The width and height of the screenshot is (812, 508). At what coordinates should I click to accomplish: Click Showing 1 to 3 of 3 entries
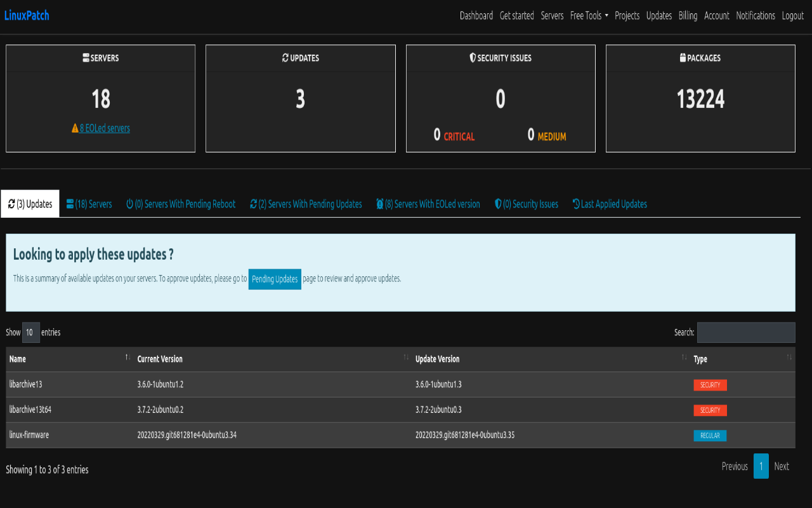tap(47, 470)
